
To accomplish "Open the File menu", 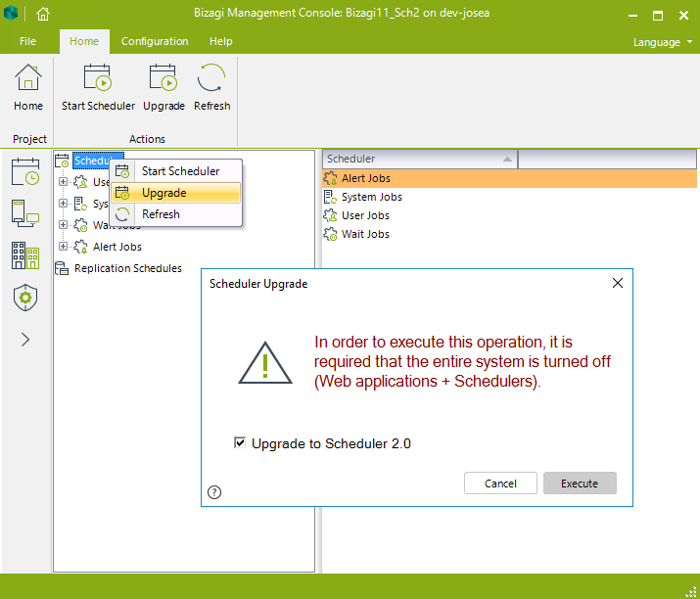I will tap(27, 41).
